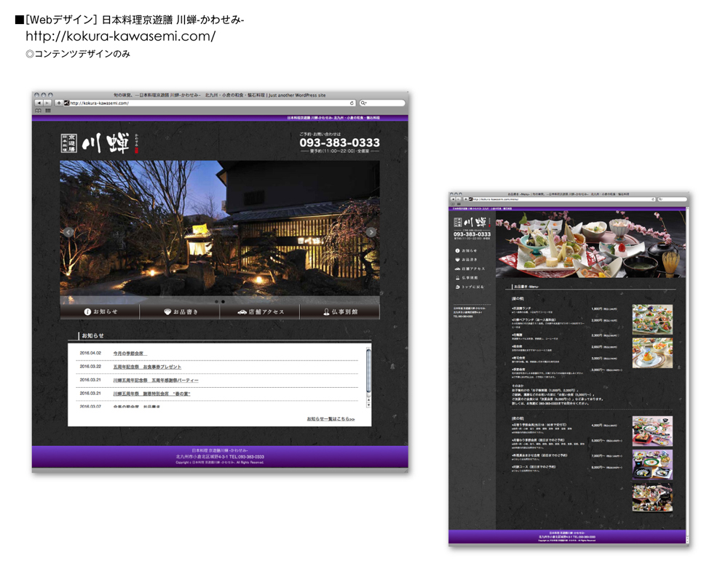Click the news list scrollbar thumb

[x=368, y=370]
